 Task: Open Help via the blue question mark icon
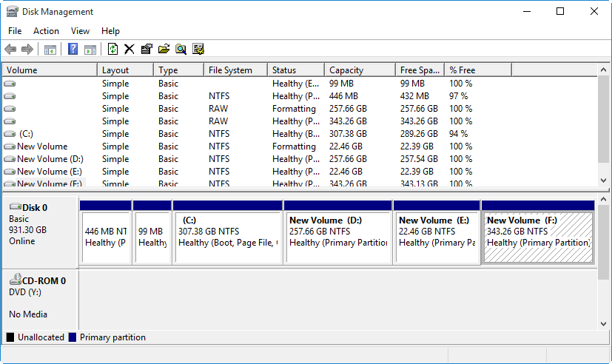tap(73, 50)
